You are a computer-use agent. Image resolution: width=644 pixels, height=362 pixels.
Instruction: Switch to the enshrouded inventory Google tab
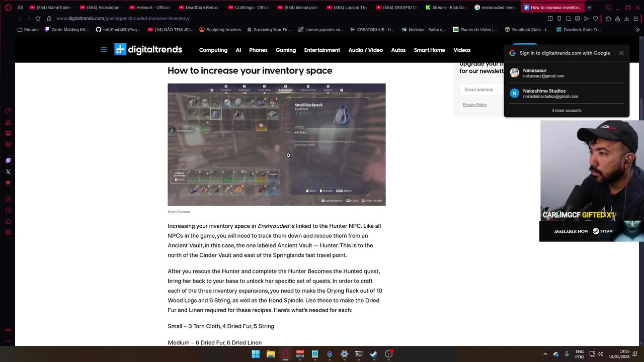495,8
